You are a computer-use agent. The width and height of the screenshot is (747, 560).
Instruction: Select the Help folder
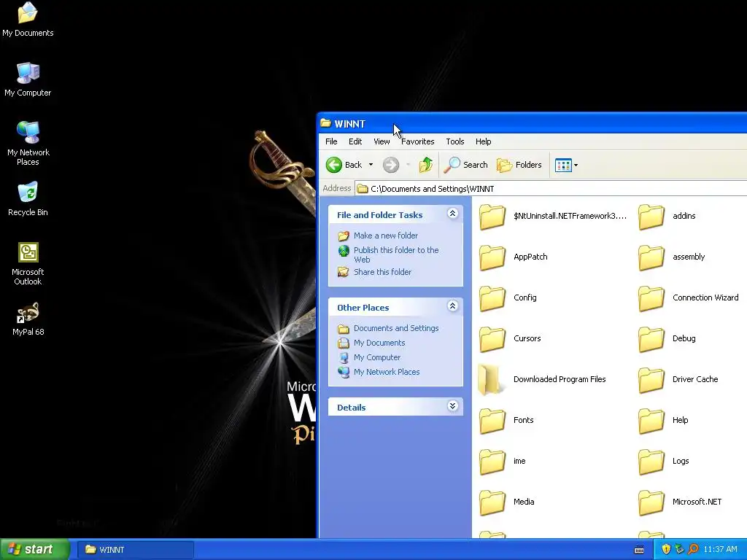coord(663,421)
